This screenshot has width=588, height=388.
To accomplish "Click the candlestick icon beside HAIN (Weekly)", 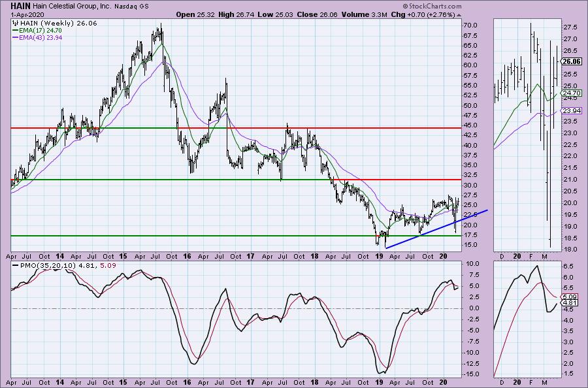I will [14, 24].
